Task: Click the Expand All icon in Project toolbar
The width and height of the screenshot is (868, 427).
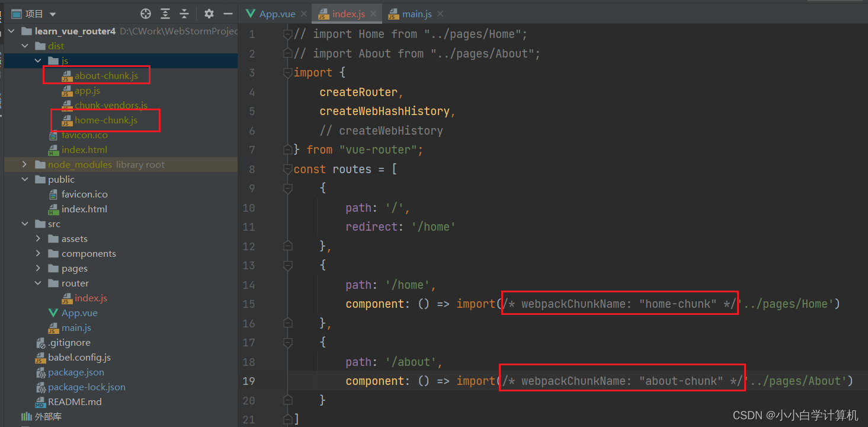Action: click(165, 14)
